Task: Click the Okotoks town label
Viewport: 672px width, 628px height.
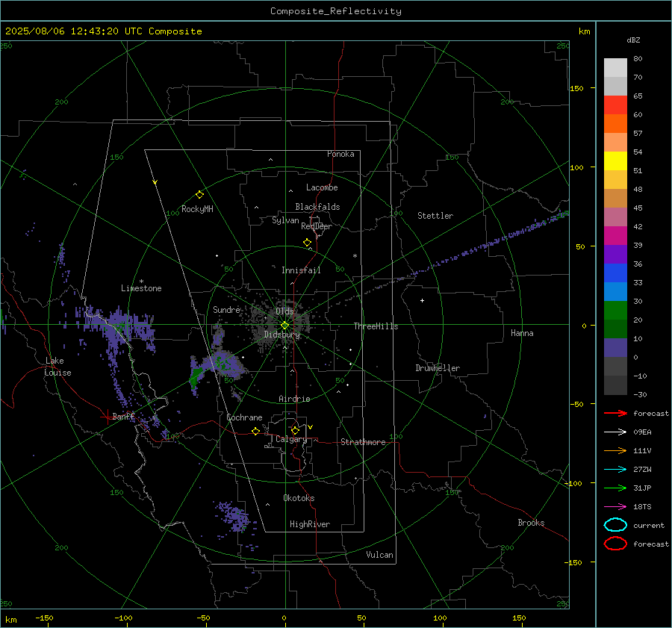Action: pos(299,498)
